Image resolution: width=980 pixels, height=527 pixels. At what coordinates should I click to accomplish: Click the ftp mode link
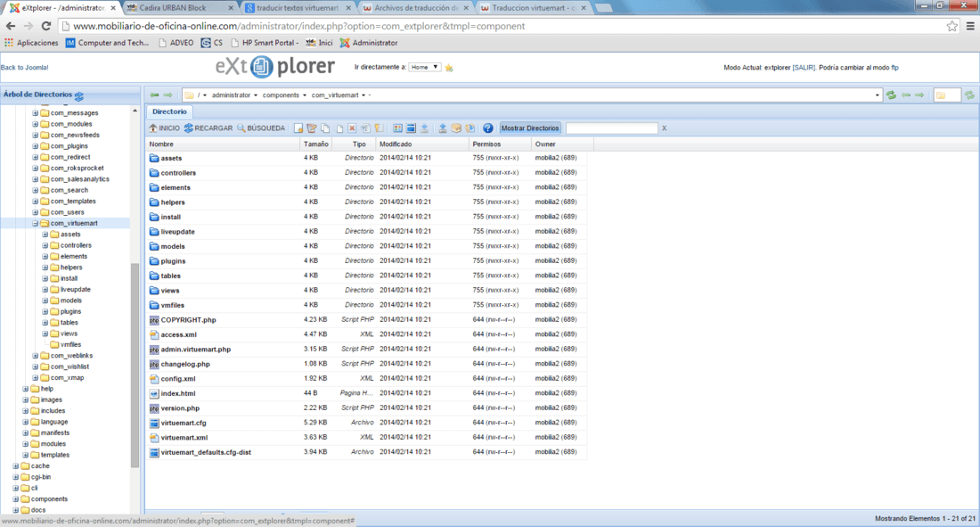point(894,68)
